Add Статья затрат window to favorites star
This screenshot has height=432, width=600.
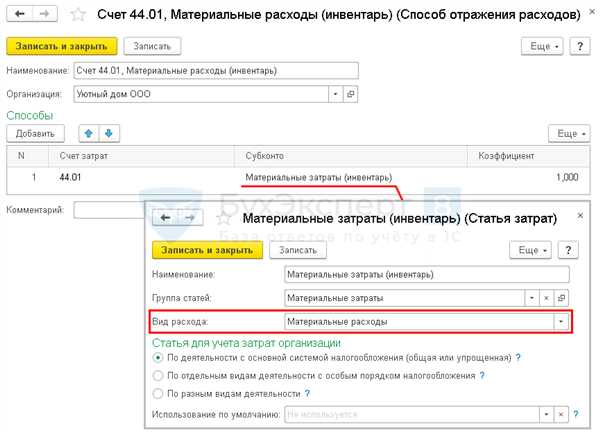pos(224,218)
